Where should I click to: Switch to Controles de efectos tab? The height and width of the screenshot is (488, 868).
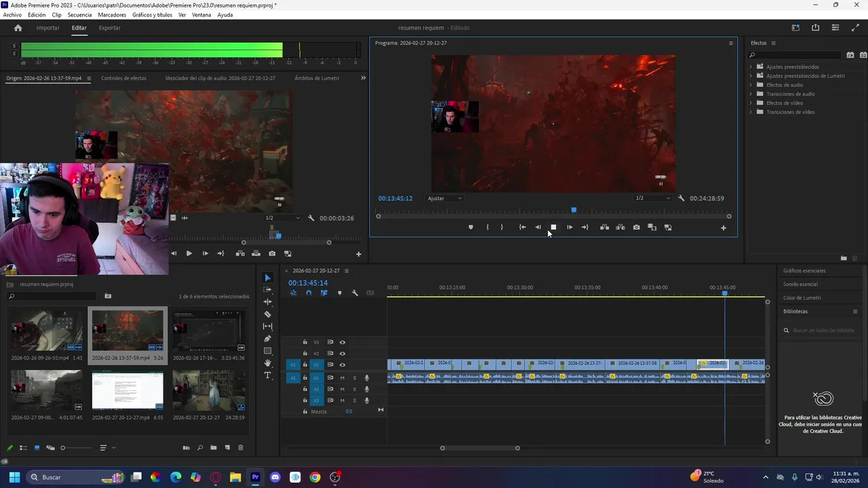123,78
